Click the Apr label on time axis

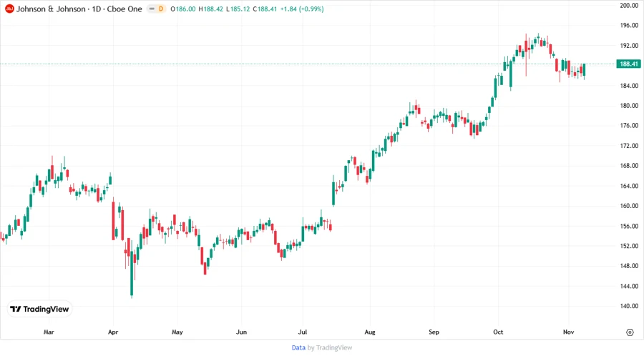point(113,332)
